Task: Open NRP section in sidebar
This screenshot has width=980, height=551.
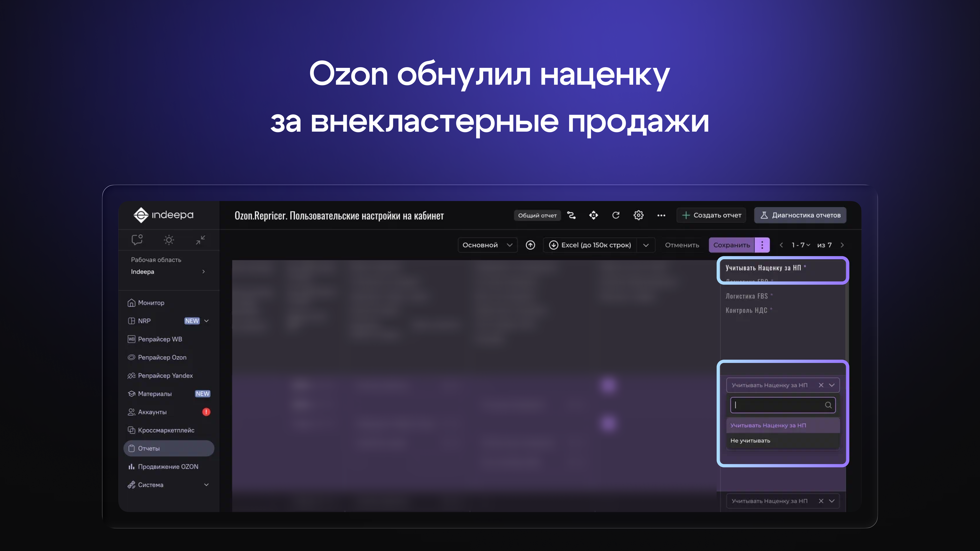Action: point(169,321)
